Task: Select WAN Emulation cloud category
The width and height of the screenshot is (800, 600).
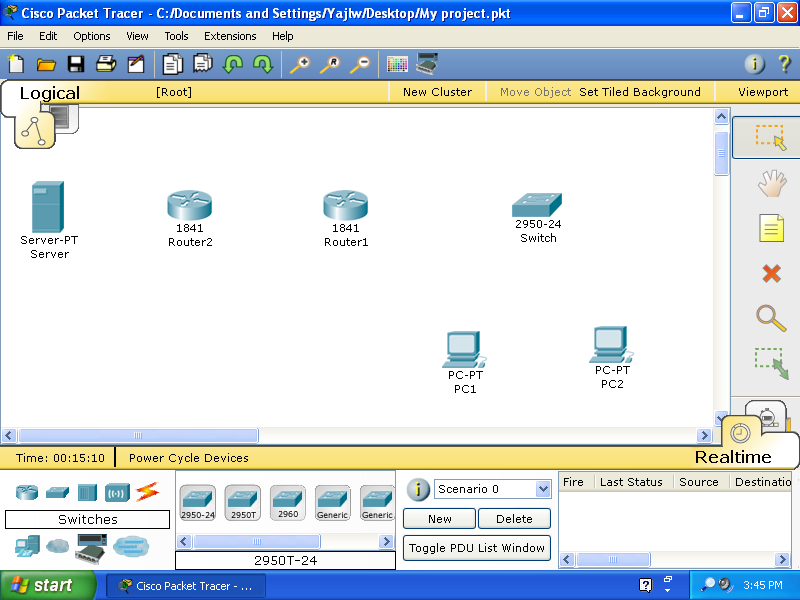Action: (x=57, y=546)
